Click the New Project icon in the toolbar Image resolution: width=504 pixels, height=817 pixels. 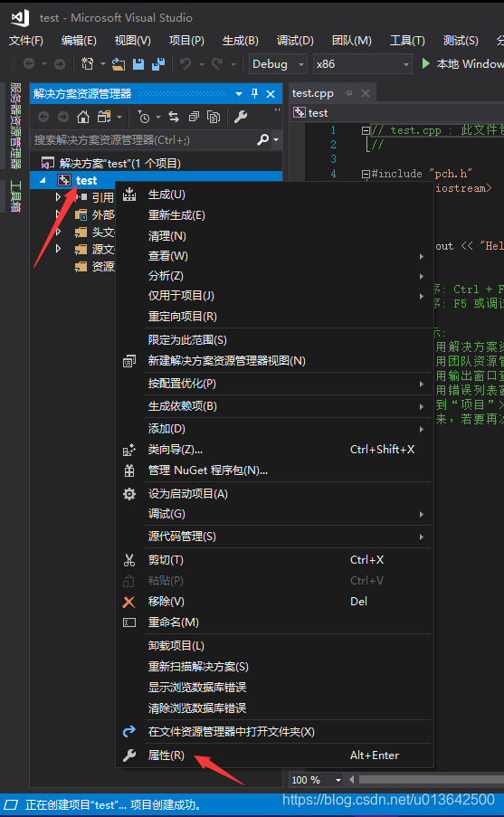[x=88, y=64]
